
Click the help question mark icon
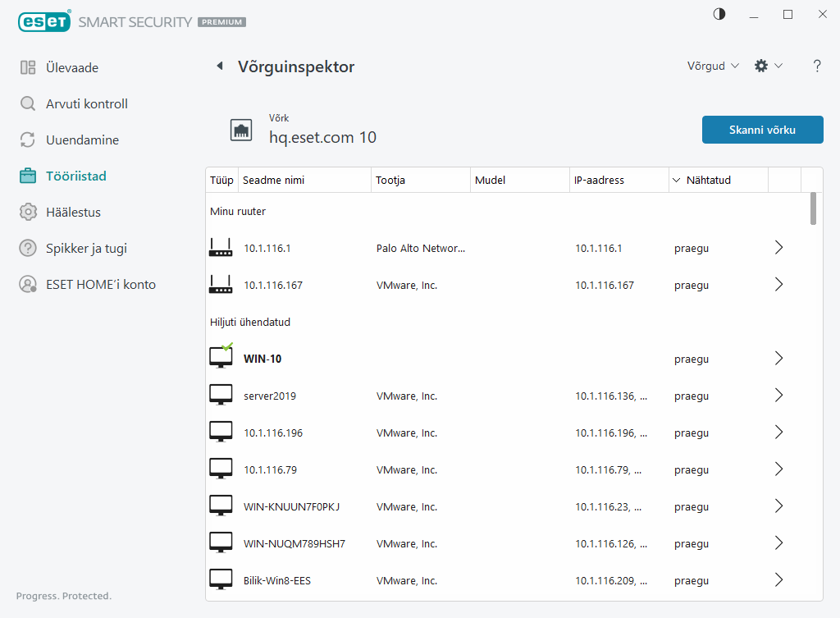817,66
